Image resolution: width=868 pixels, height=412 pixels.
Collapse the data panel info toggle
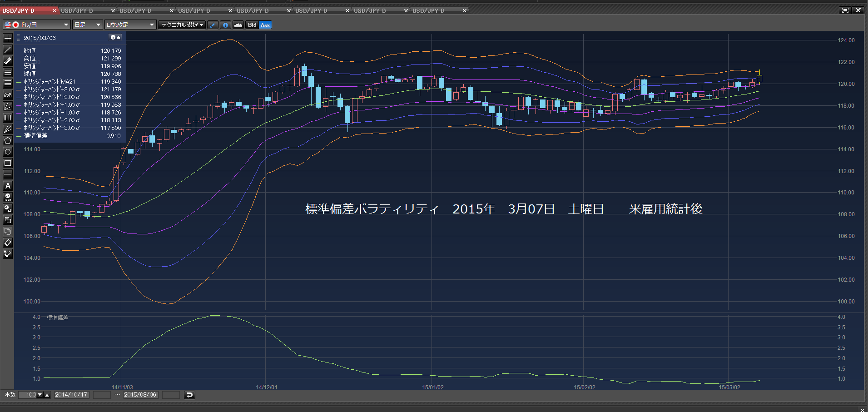[x=115, y=37]
